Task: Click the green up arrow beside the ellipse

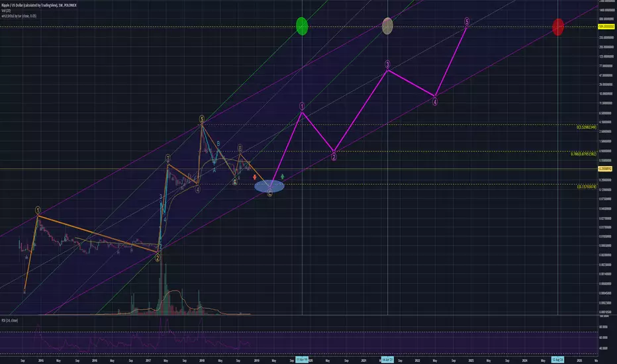Action: [x=282, y=177]
